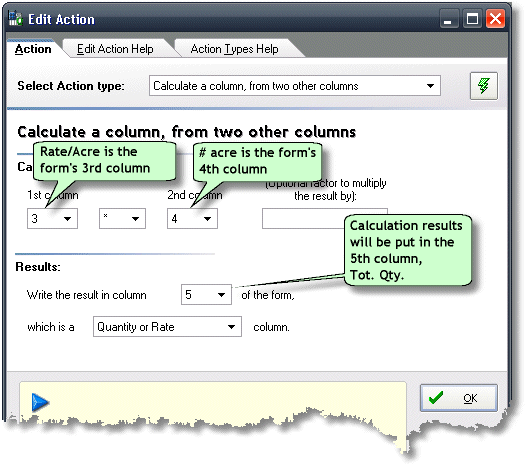Click the # acre 4th column callout
Screen dimensions: 526x468
(x=257, y=162)
